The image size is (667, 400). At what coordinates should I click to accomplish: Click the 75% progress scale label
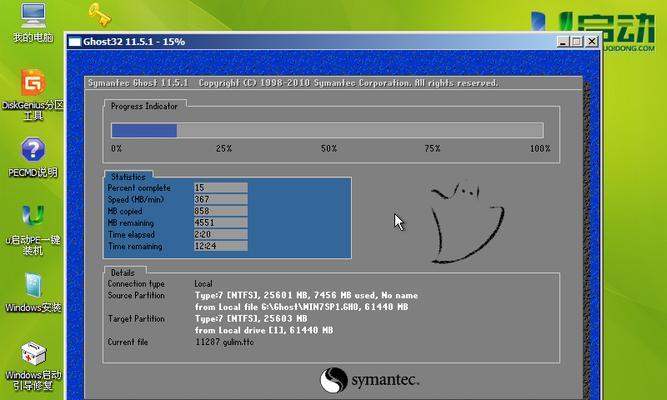[x=432, y=149]
